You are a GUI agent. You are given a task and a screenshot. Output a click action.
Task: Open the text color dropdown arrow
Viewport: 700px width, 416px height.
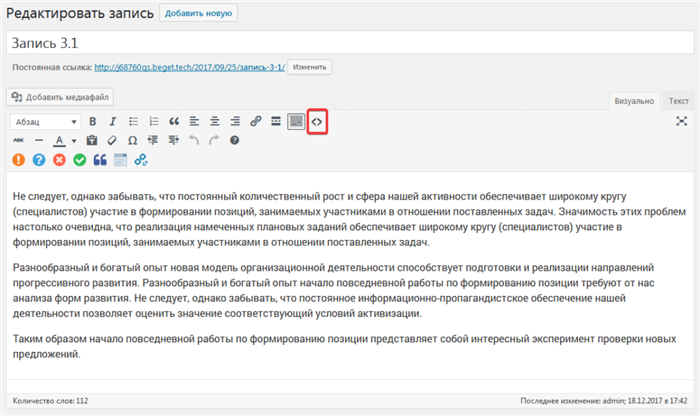point(74,141)
